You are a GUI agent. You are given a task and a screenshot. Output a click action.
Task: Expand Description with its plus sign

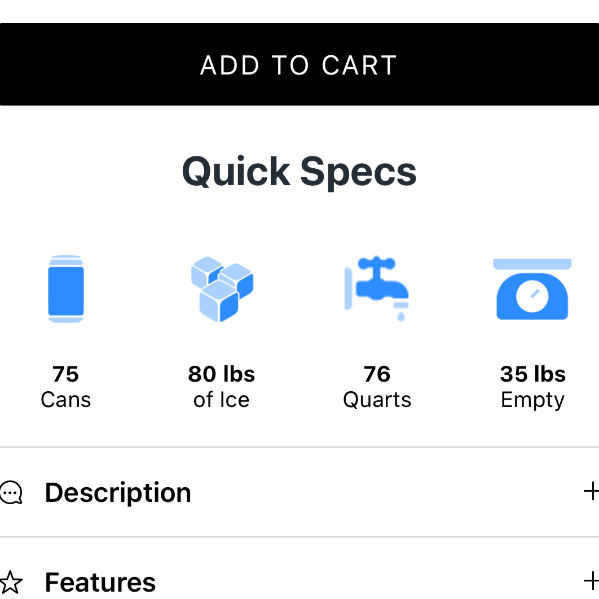(x=591, y=491)
